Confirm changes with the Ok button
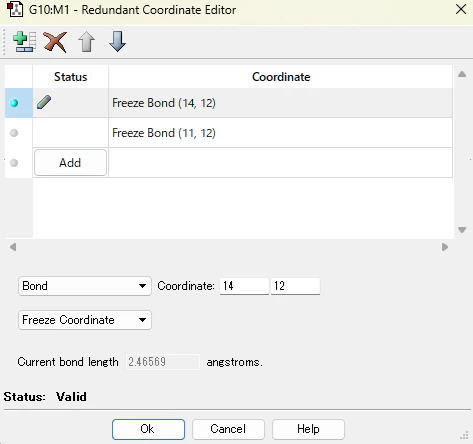 point(148,429)
